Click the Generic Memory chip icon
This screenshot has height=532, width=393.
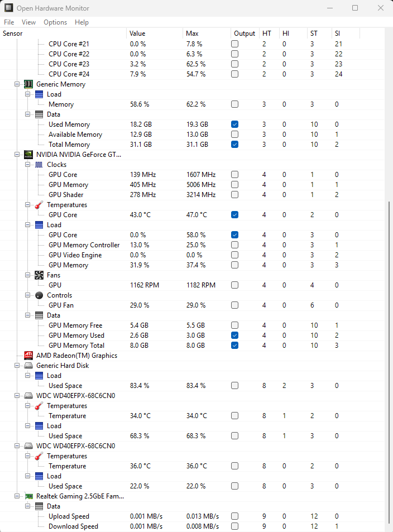click(x=28, y=84)
